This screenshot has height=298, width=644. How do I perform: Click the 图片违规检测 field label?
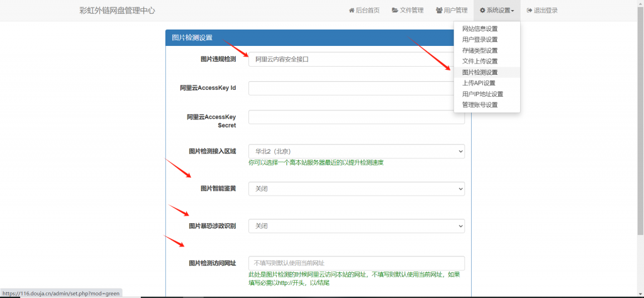(218, 59)
